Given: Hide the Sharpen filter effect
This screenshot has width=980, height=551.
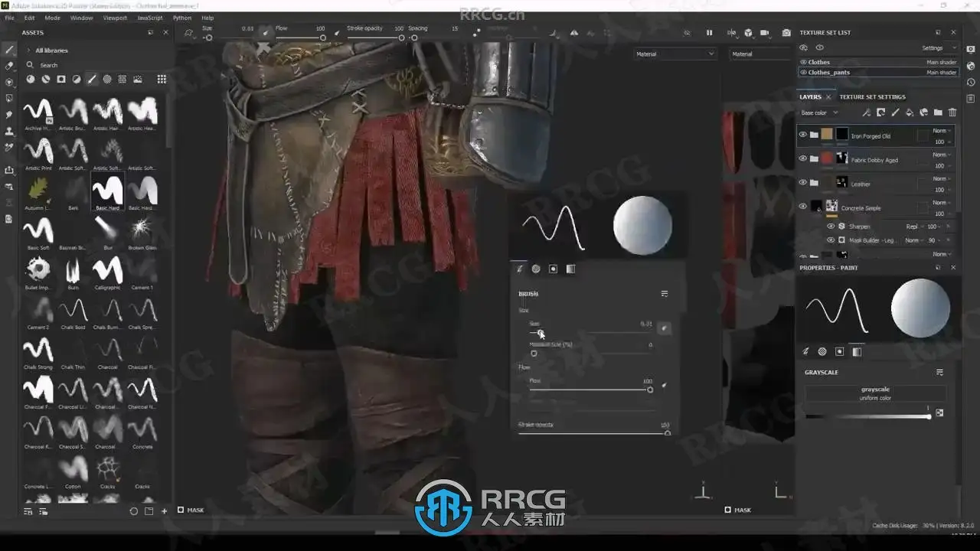Looking at the screenshot, I should tap(831, 227).
